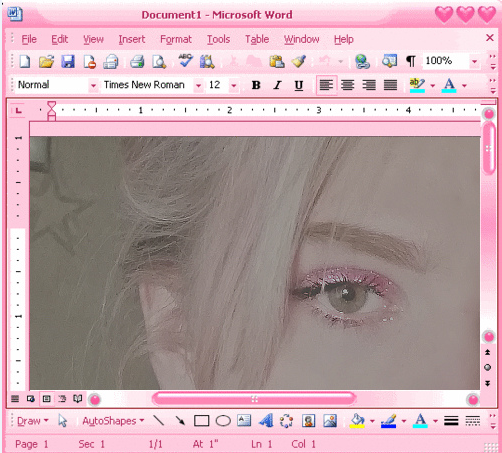Expand the 100% zoom dropdown
Image resolution: width=502 pixels, height=453 pixels.
coord(474,61)
